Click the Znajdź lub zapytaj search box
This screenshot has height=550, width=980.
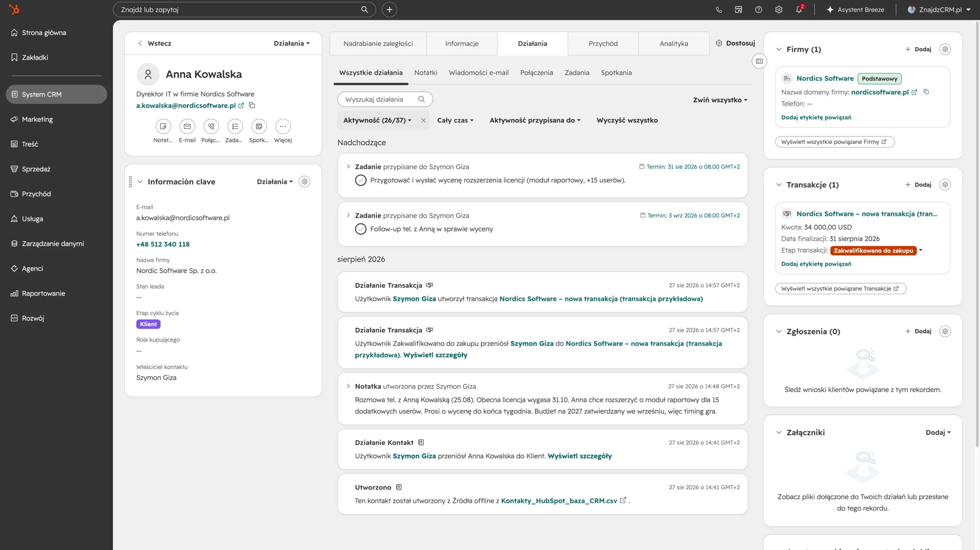[244, 10]
